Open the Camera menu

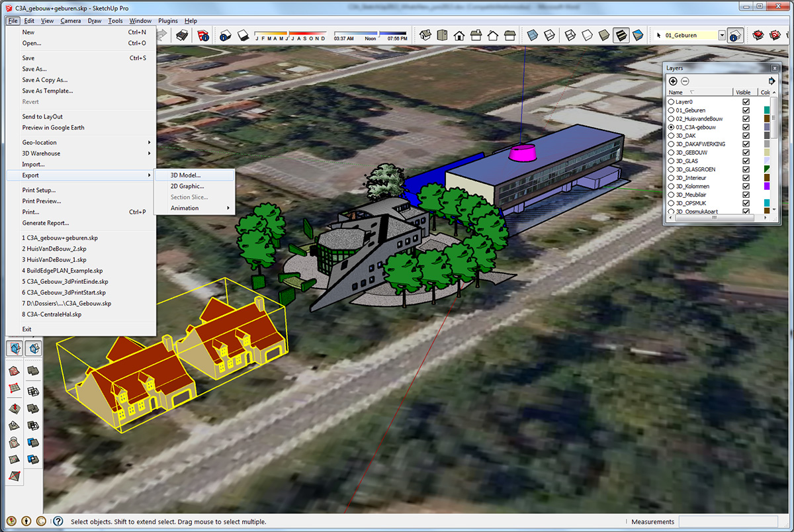pyautogui.click(x=71, y=21)
